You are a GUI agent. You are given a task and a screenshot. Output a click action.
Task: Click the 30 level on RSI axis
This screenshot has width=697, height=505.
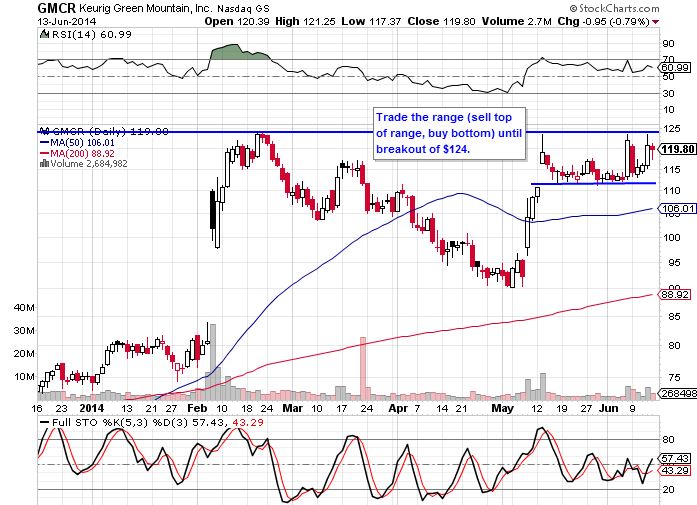(669, 93)
